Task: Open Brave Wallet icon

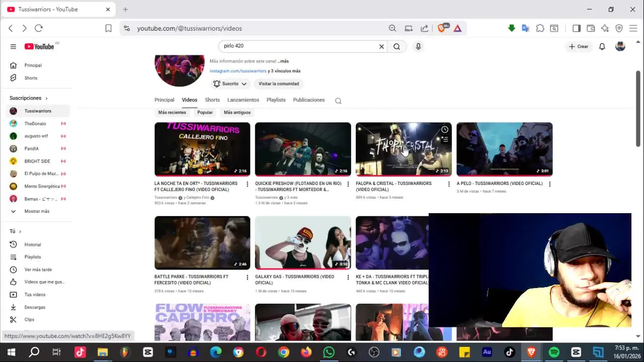Action: point(591,28)
